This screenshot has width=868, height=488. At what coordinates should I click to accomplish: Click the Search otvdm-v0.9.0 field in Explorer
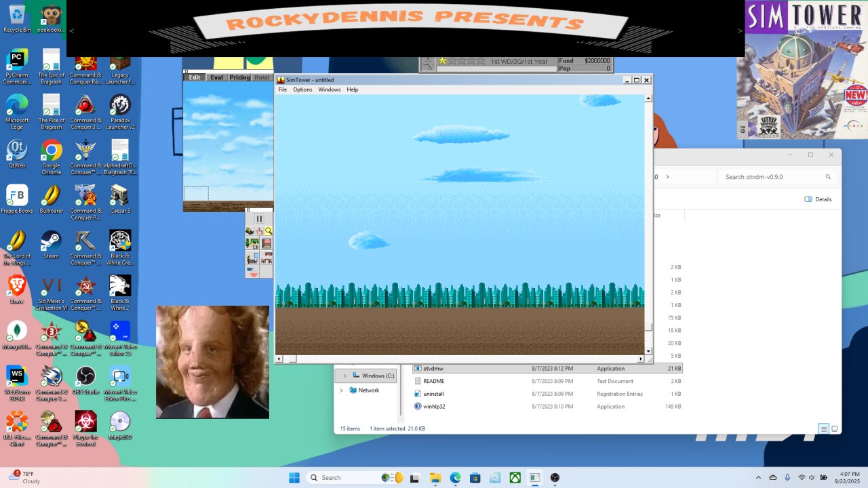[777, 177]
